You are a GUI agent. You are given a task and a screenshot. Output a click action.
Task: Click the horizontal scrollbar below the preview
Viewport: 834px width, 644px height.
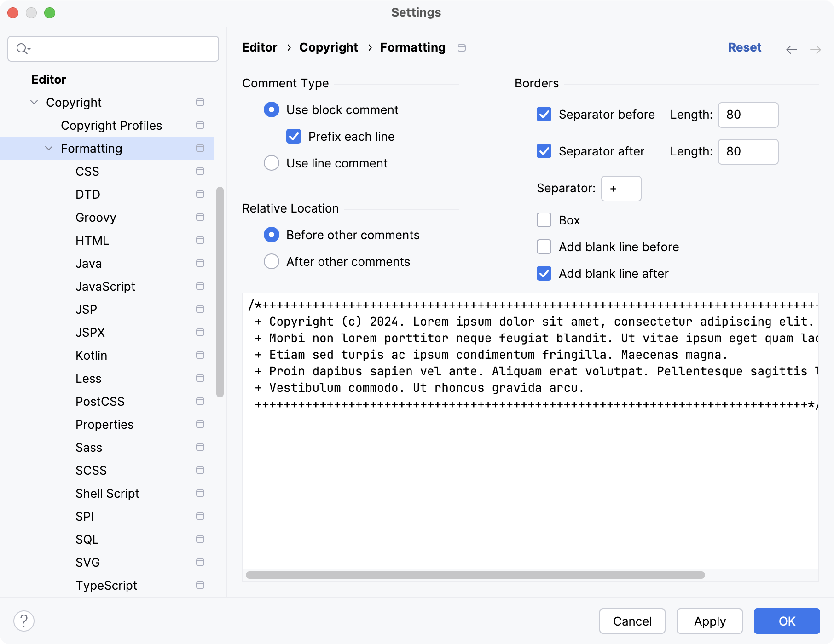(474, 574)
